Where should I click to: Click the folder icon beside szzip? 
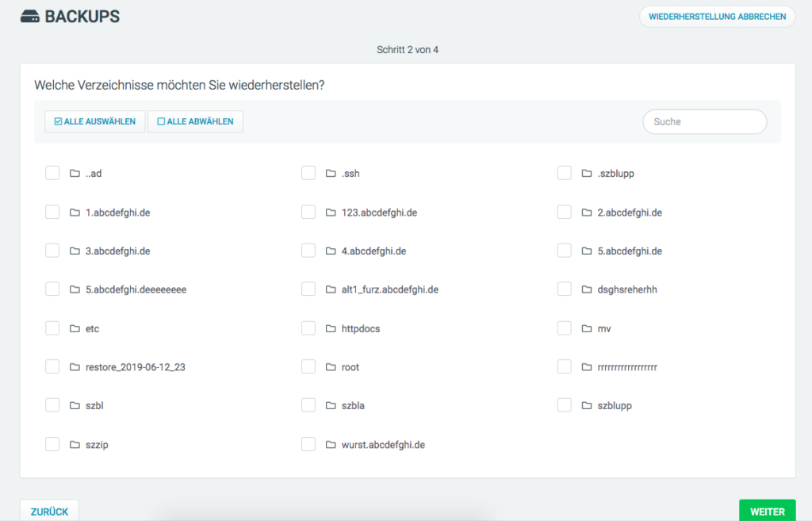click(75, 444)
